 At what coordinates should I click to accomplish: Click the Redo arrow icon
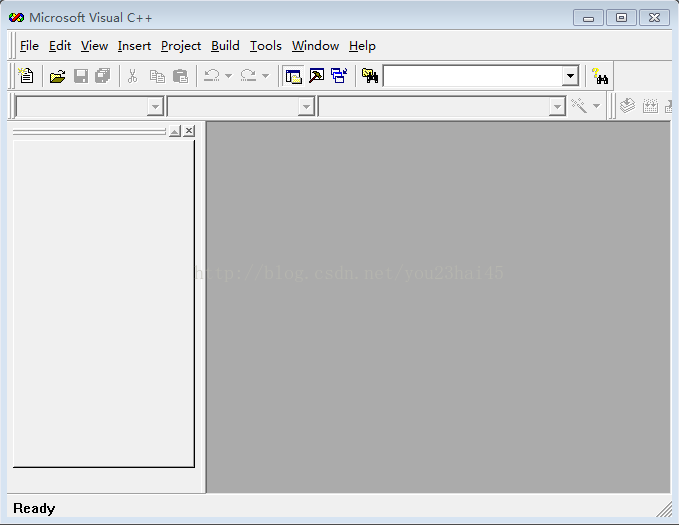tap(249, 76)
